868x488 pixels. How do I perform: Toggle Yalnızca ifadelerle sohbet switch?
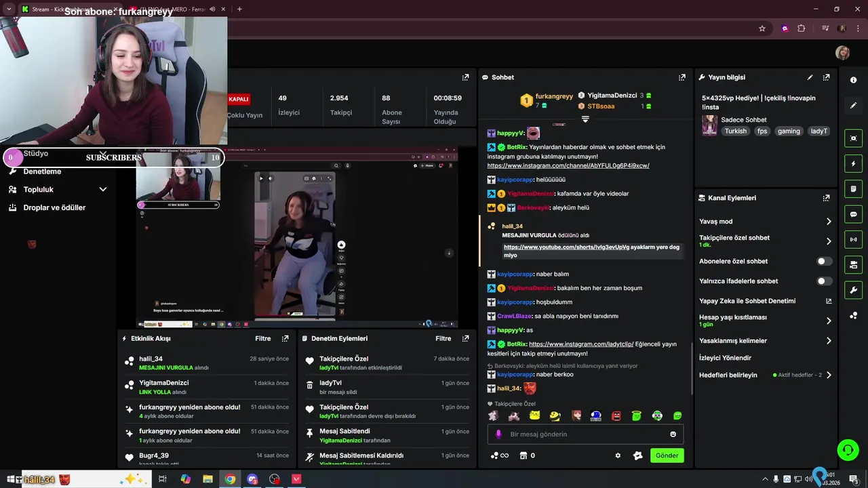click(x=824, y=281)
